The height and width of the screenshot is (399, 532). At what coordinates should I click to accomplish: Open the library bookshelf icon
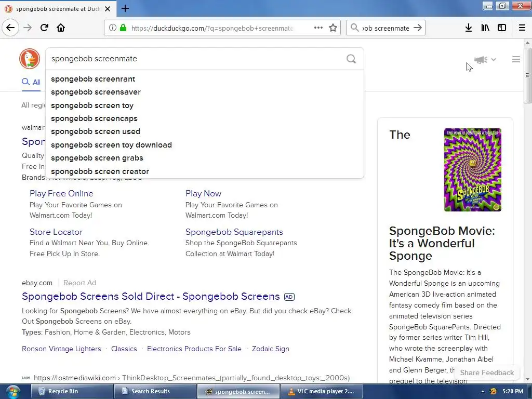(x=485, y=28)
